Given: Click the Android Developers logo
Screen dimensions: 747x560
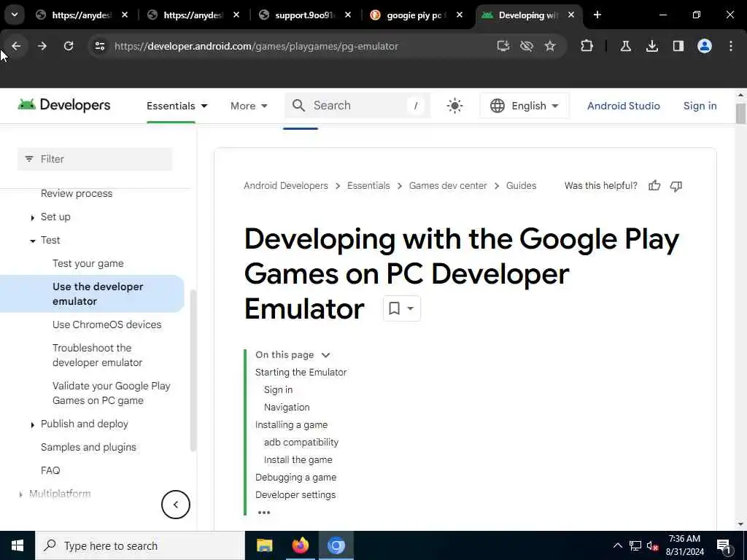Looking at the screenshot, I should click(64, 105).
